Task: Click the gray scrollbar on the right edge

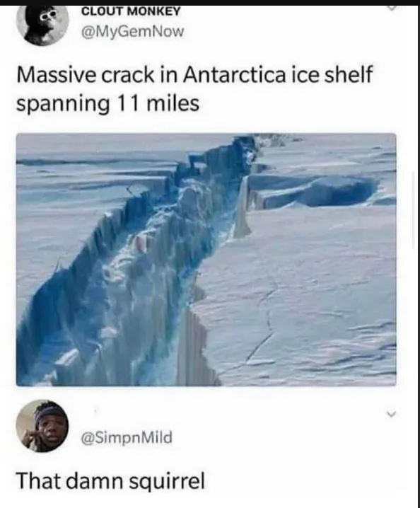Action: [x=413, y=210]
